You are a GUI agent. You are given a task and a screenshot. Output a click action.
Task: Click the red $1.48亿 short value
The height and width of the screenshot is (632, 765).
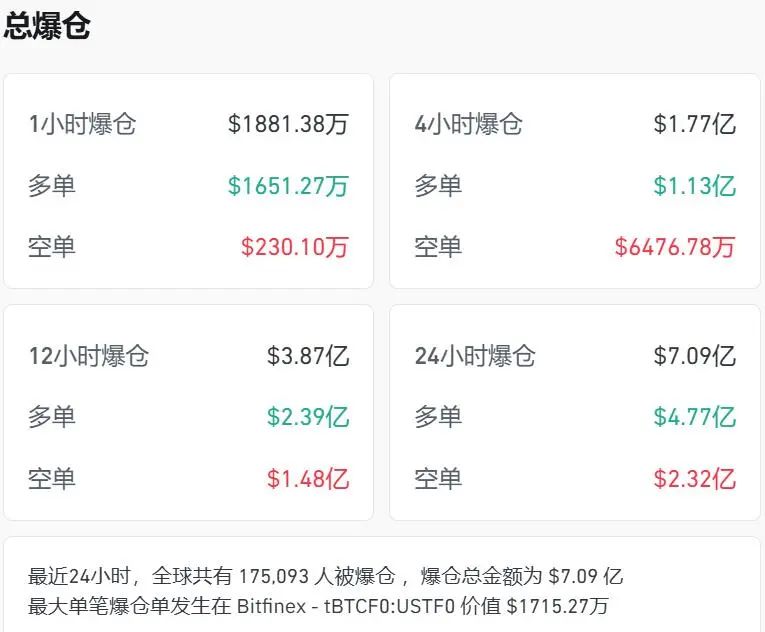coord(308,478)
